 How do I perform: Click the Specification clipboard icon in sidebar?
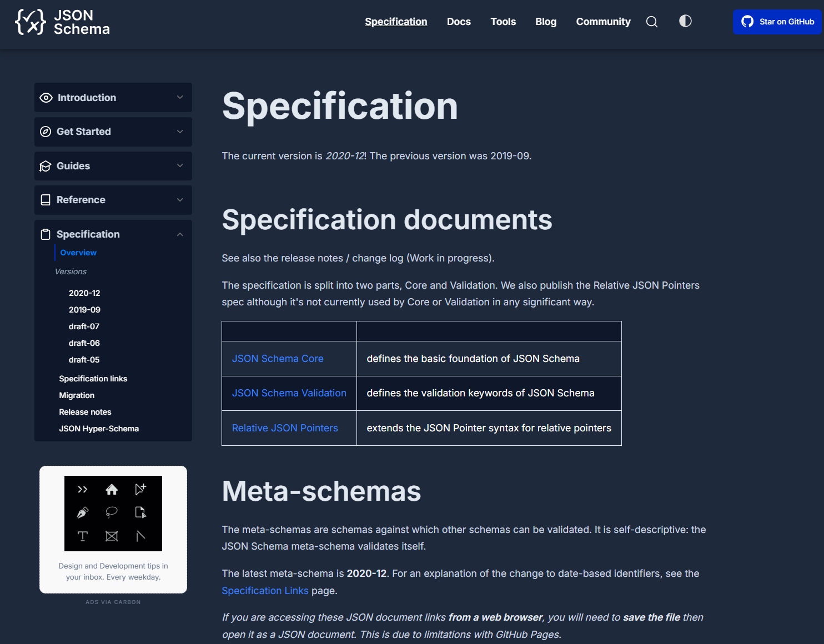46,234
